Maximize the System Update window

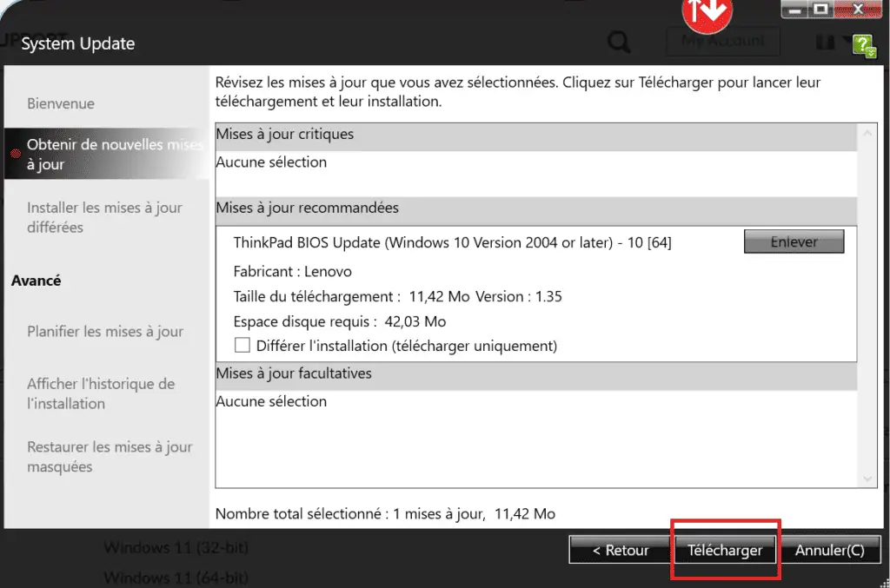pyautogui.click(x=820, y=9)
